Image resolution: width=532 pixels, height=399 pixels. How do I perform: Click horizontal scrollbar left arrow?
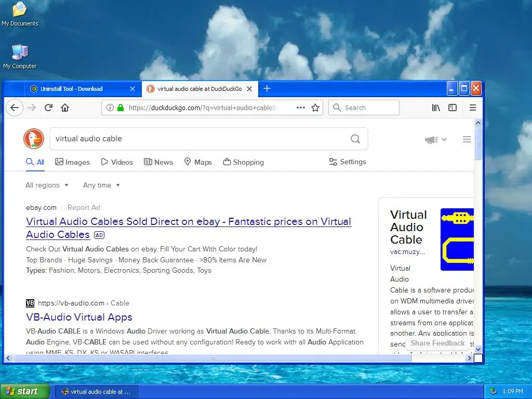[x=8, y=358]
